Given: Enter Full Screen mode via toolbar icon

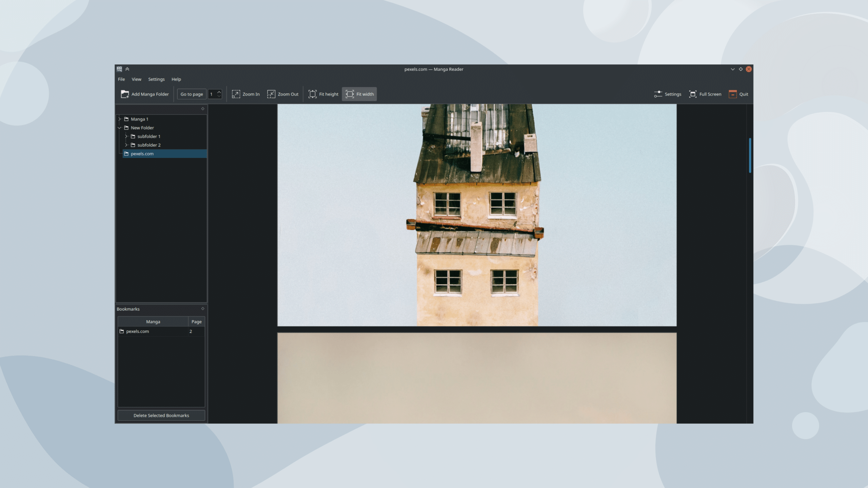Looking at the screenshot, I should (x=693, y=94).
